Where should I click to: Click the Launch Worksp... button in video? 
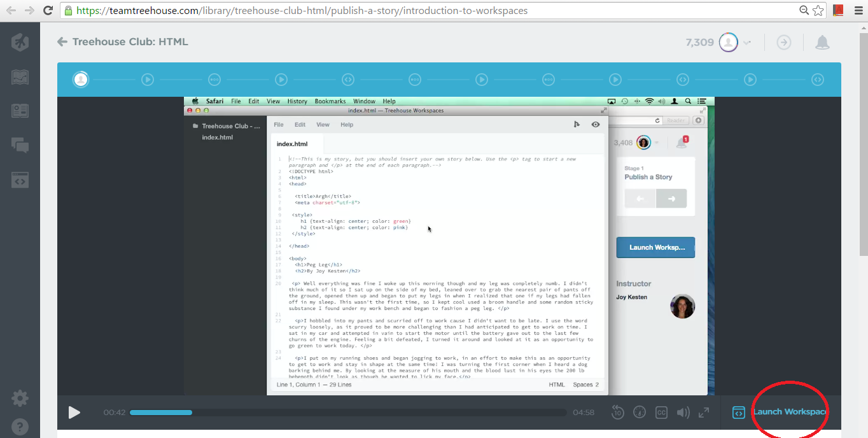pos(655,248)
